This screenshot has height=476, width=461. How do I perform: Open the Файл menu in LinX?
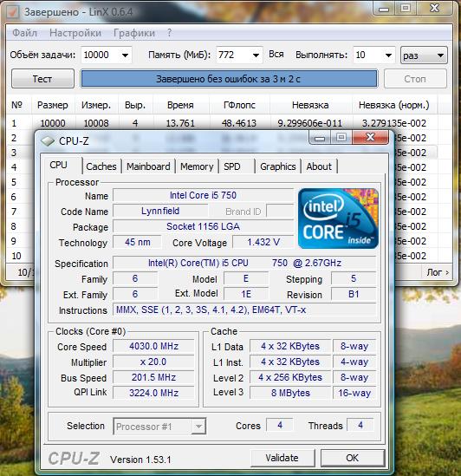coord(24,33)
